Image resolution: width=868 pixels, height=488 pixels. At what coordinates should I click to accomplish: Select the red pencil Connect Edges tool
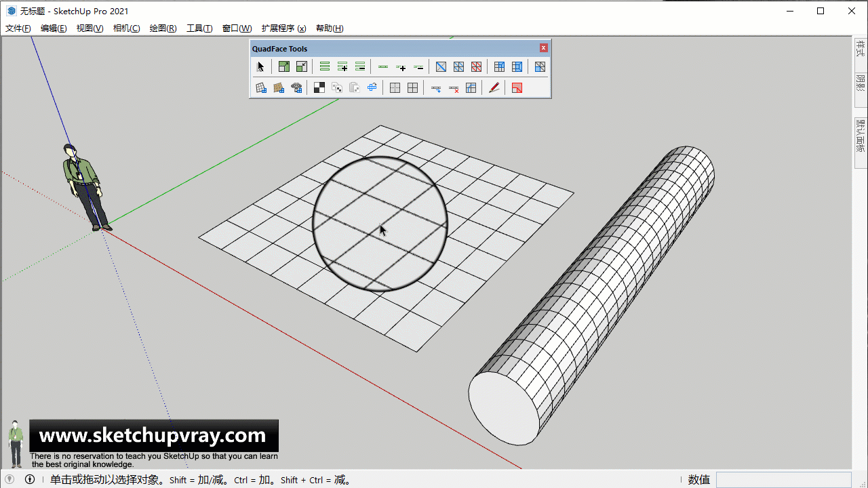tap(494, 87)
